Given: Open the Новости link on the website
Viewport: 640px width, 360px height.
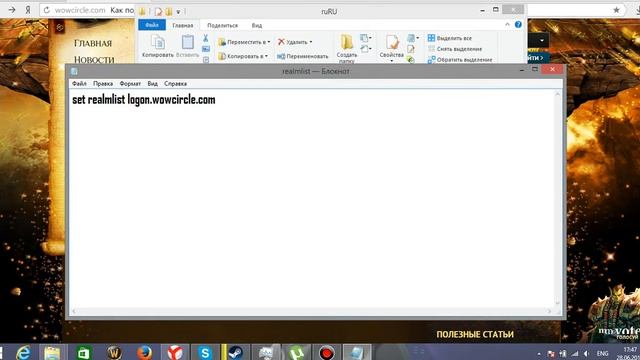Looking at the screenshot, I should [x=94, y=60].
